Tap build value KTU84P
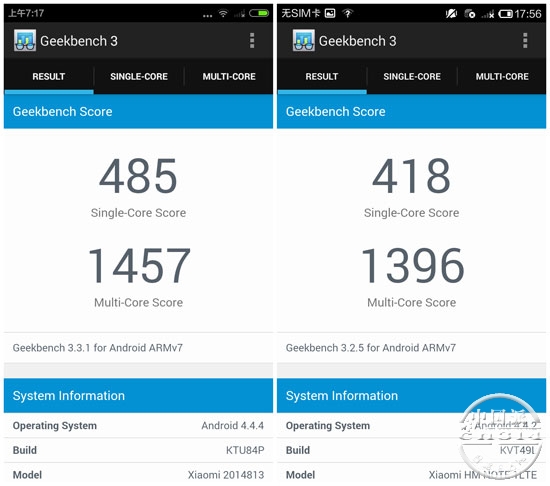 [x=245, y=450]
